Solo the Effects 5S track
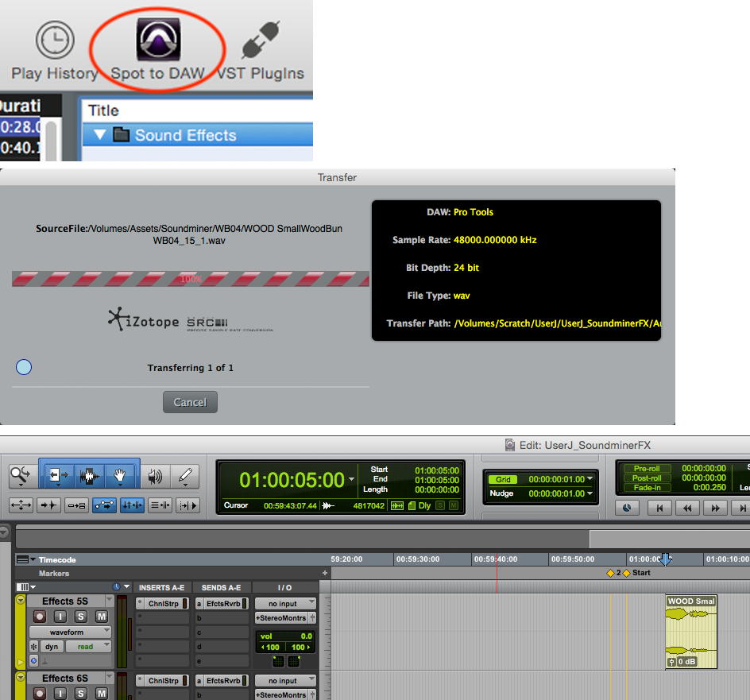 click(81, 617)
